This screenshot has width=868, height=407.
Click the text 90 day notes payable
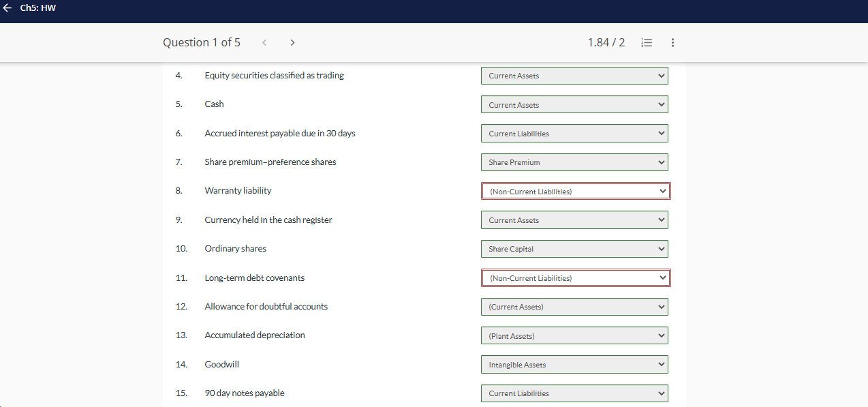pos(245,393)
